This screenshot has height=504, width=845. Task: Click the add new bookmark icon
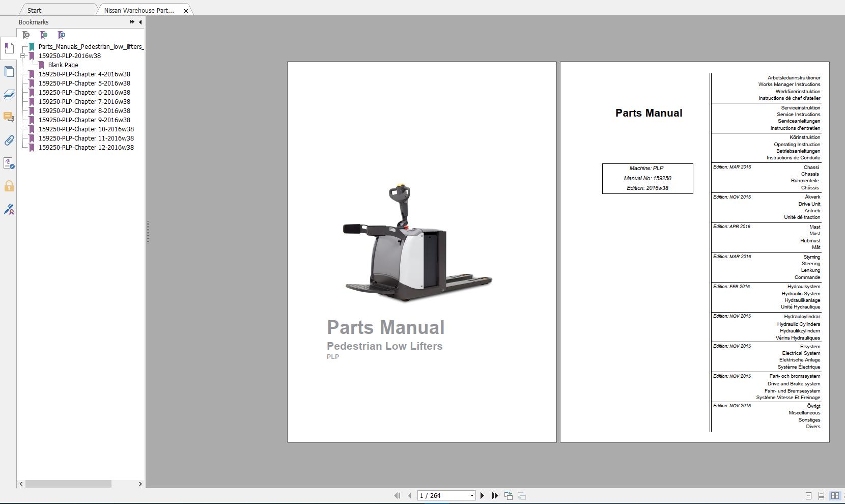pos(44,35)
